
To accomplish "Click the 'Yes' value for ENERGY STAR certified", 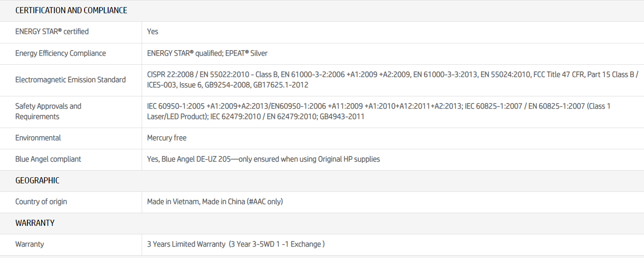I will click(x=153, y=32).
